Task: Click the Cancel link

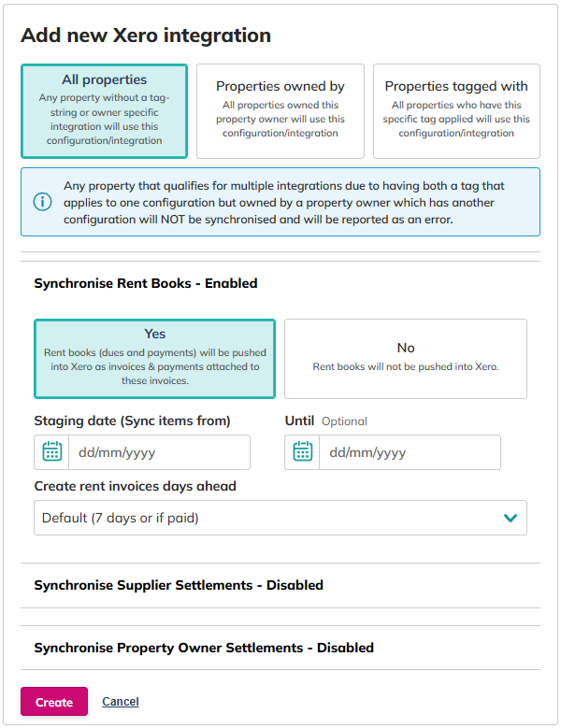Action: point(121,702)
